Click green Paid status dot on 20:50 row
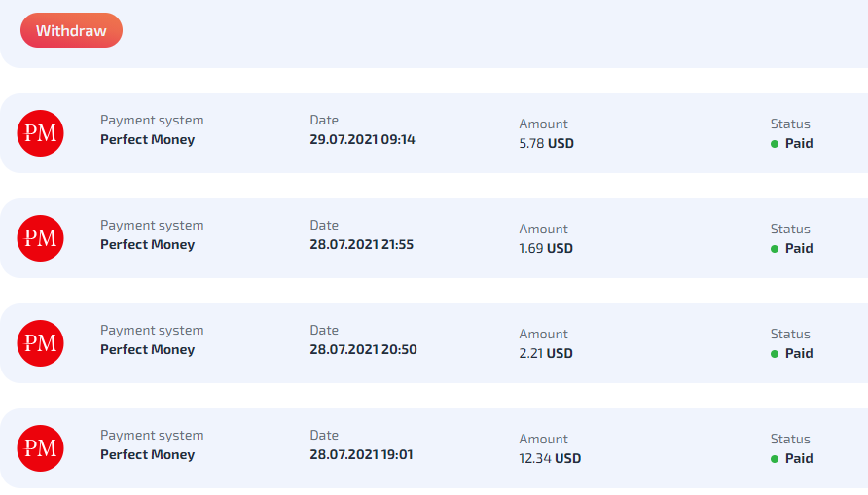868x495 pixels. 775,354
